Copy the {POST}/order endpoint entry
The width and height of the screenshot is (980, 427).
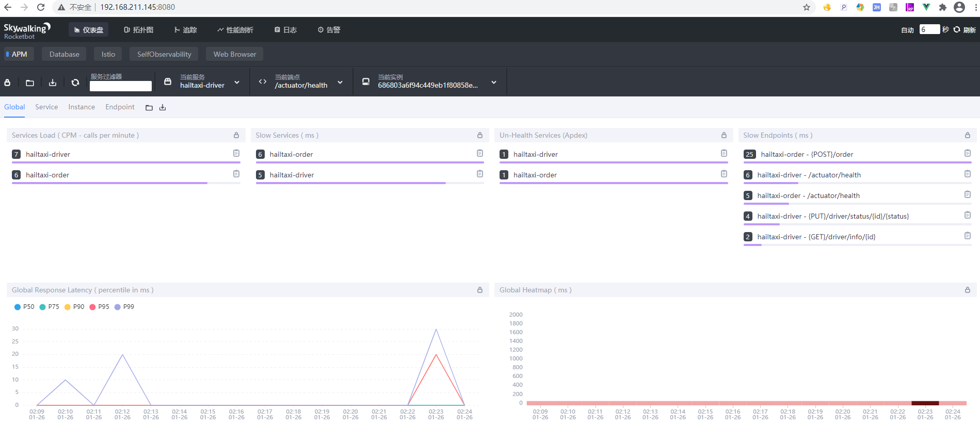[968, 153]
